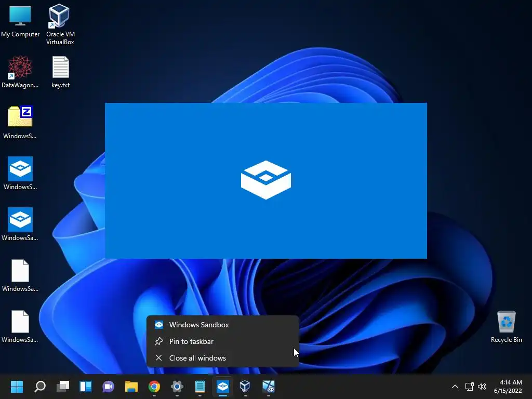Select the WindowsS... sandbox icon on desktop
Screen dimensions: 532x399
tap(20, 173)
